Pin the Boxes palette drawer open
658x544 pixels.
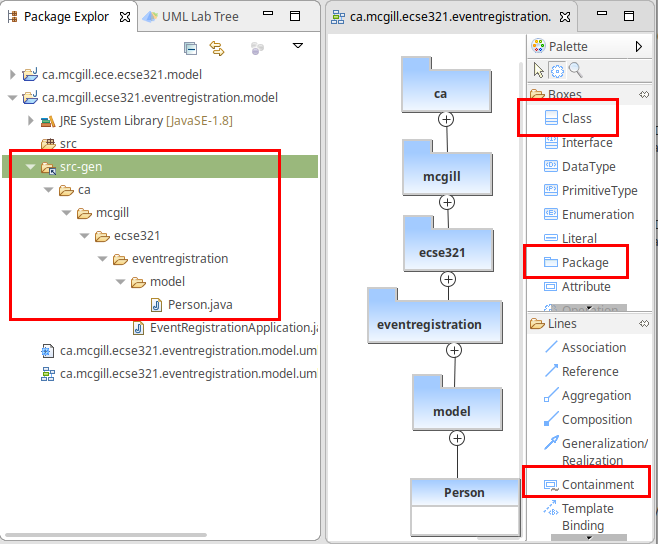pyautogui.click(x=644, y=94)
